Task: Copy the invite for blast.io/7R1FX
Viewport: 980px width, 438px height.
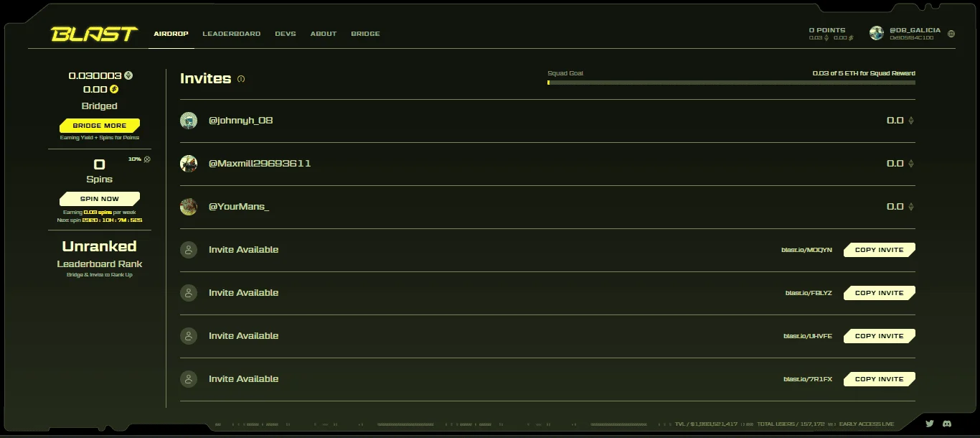Action: [880, 379]
